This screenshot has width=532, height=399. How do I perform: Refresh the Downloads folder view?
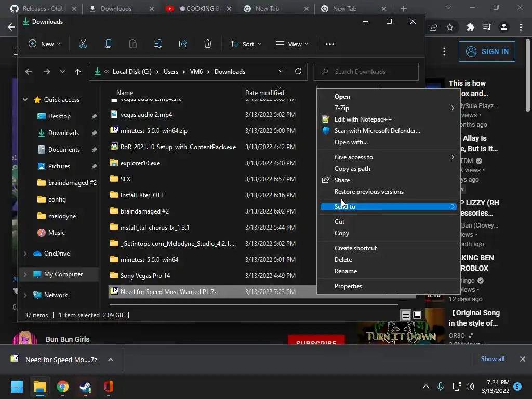298,71
